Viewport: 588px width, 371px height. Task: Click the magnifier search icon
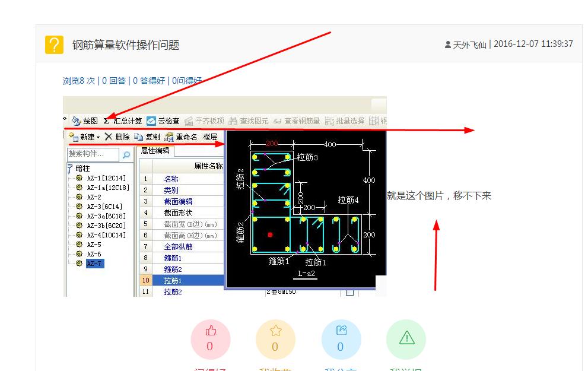click(126, 154)
